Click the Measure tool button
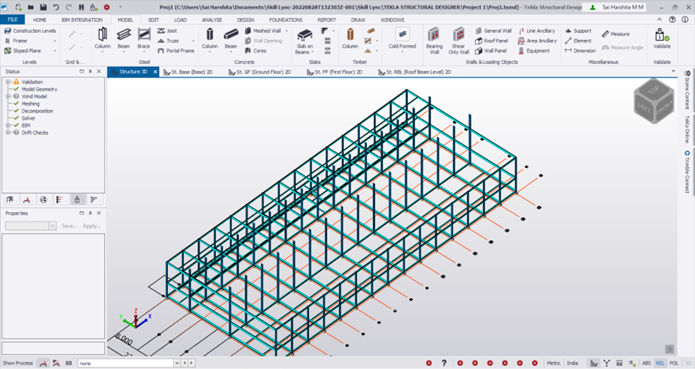695x369 pixels. (616, 34)
